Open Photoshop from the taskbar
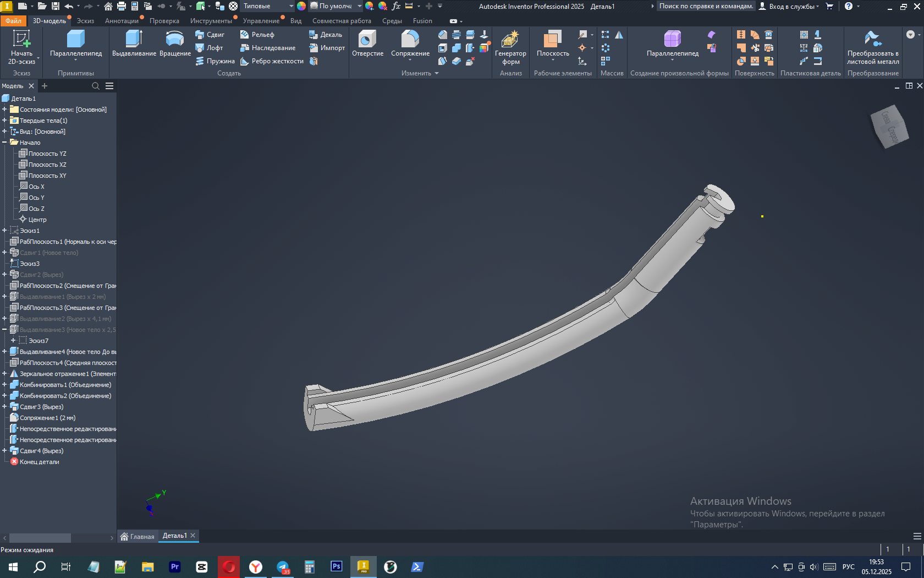 pyautogui.click(x=336, y=566)
